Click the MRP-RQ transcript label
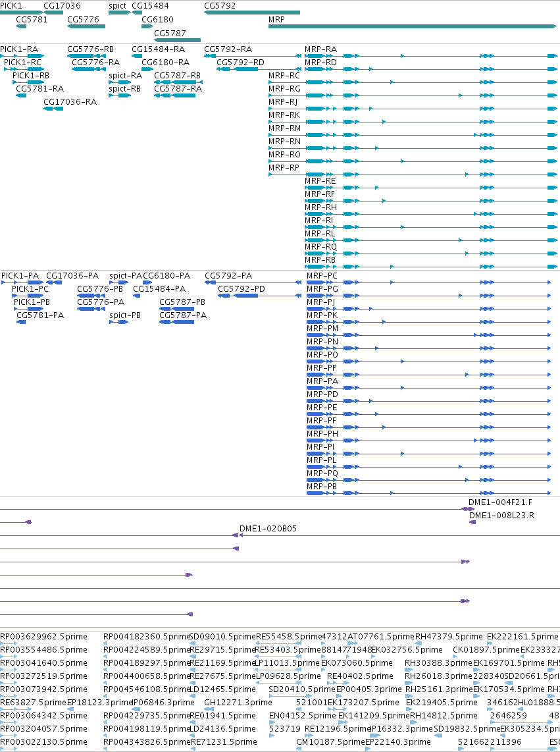 [x=320, y=247]
